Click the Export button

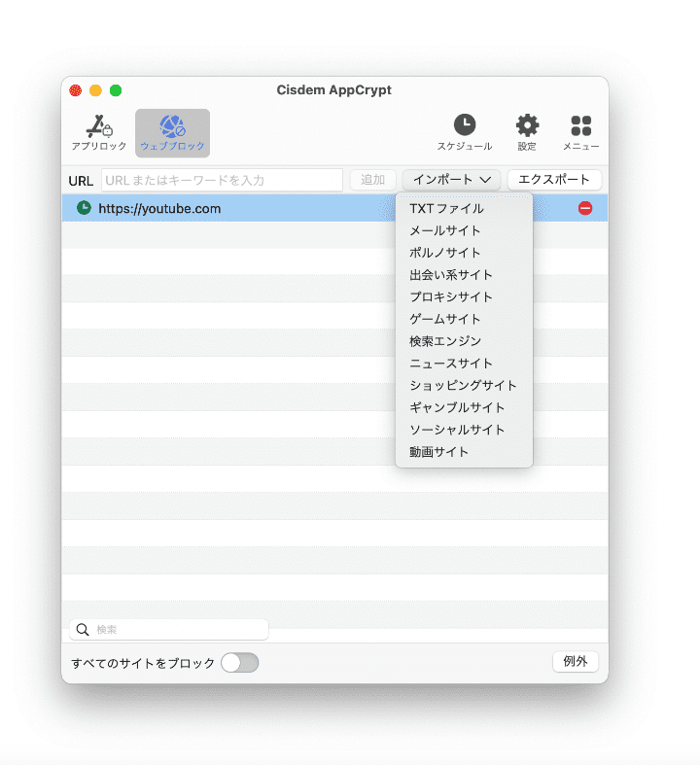(554, 180)
